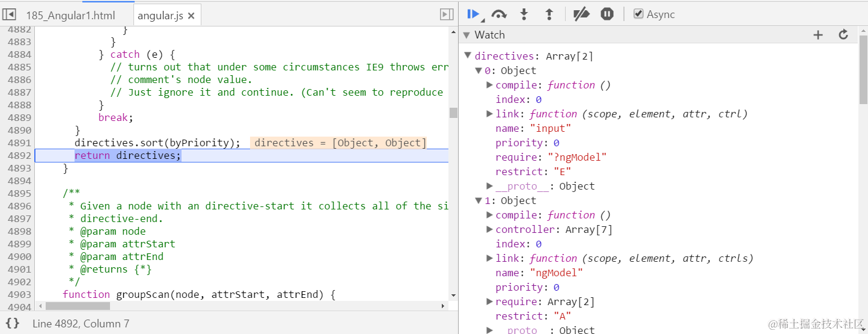Step into next function call

[x=524, y=14]
